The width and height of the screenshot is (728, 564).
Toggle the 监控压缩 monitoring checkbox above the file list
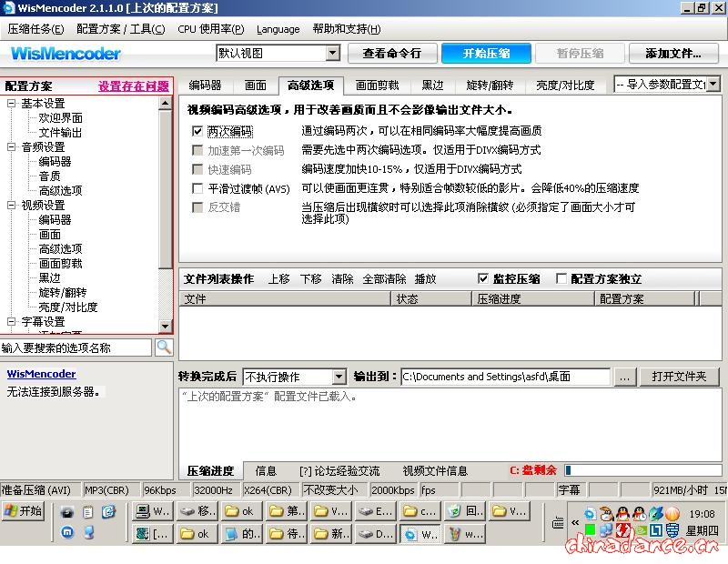point(484,279)
